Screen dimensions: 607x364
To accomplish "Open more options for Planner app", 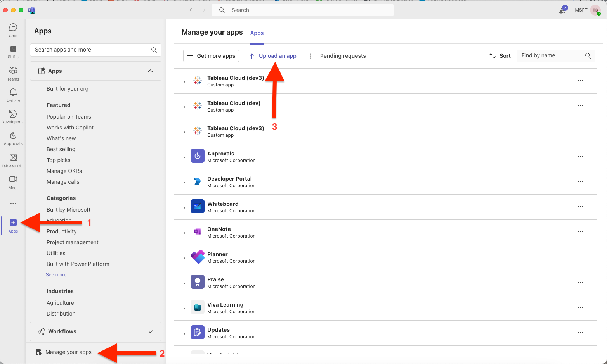I will point(581,257).
